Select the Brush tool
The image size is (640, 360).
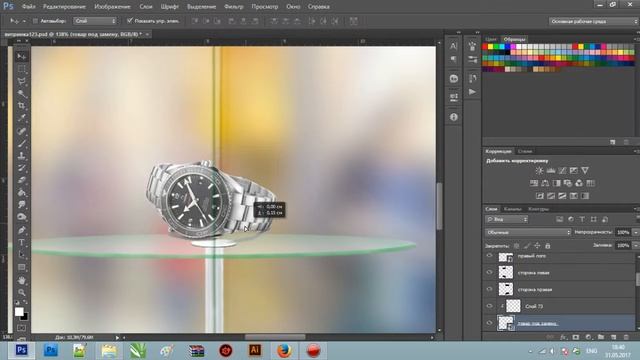point(22,143)
